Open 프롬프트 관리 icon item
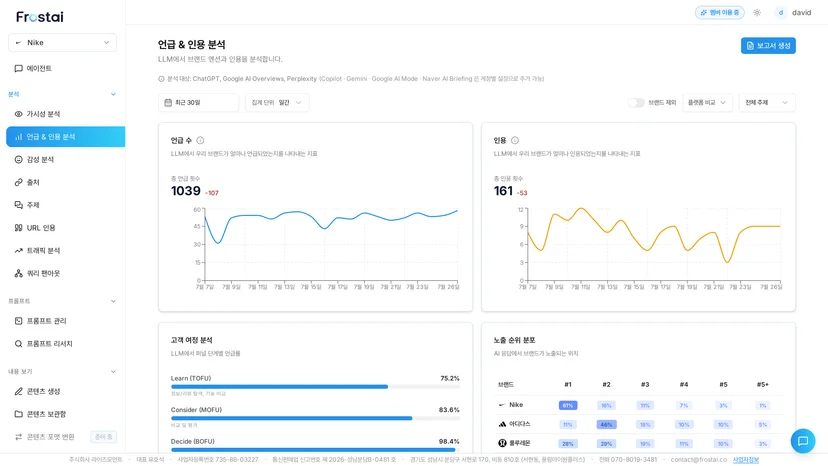828x466 pixels. click(18, 321)
